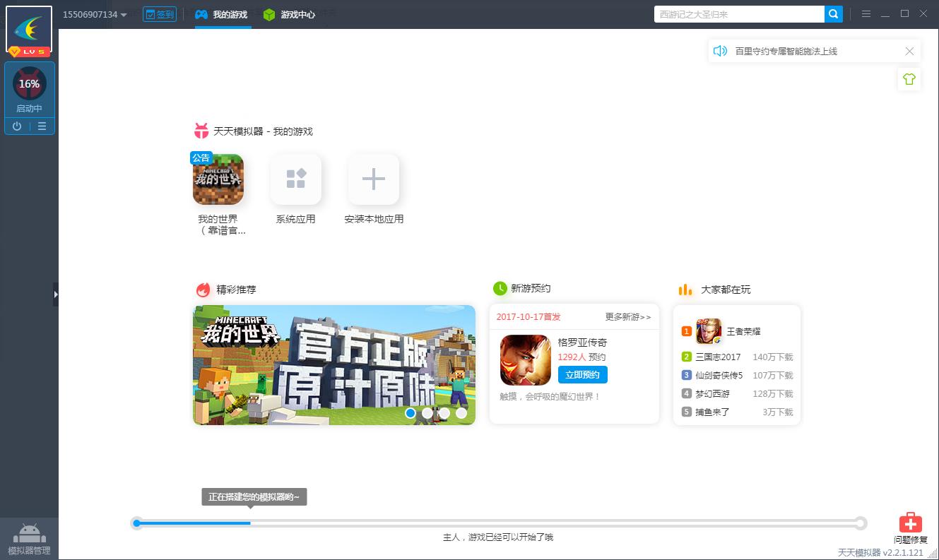The height and width of the screenshot is (560, 939).
Task: Open the emulator hamburger menu icon
Action: (x=42, y=126)
